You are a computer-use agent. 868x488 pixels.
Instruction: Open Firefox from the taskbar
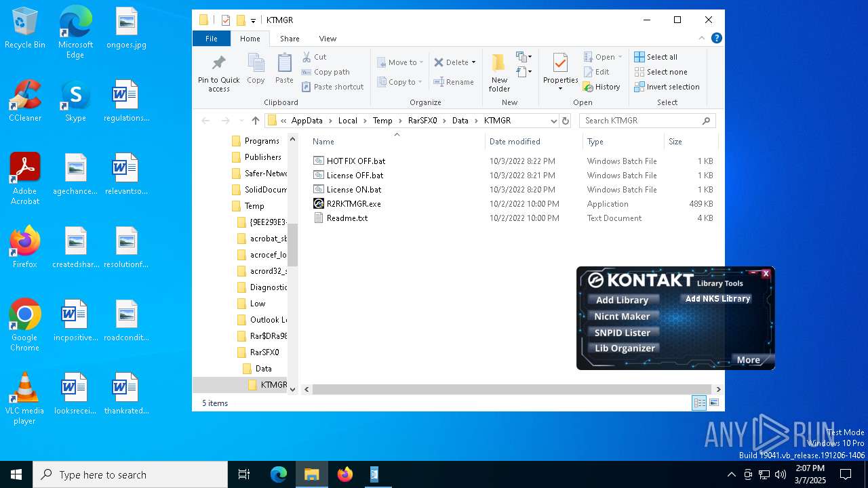345,474
